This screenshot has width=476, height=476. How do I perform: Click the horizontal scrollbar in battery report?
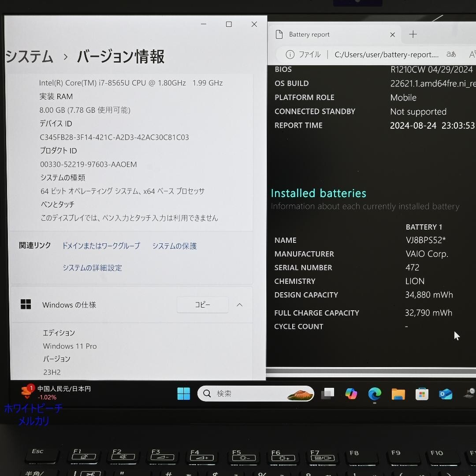[371, 371]
